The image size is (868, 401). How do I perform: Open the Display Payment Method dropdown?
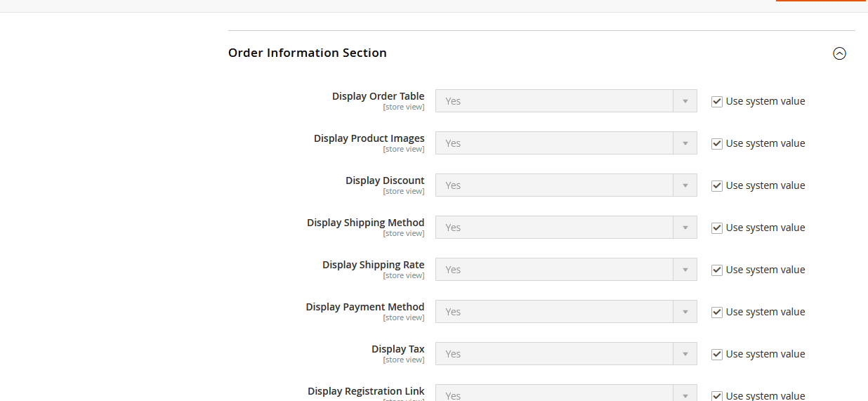(565, 312)
